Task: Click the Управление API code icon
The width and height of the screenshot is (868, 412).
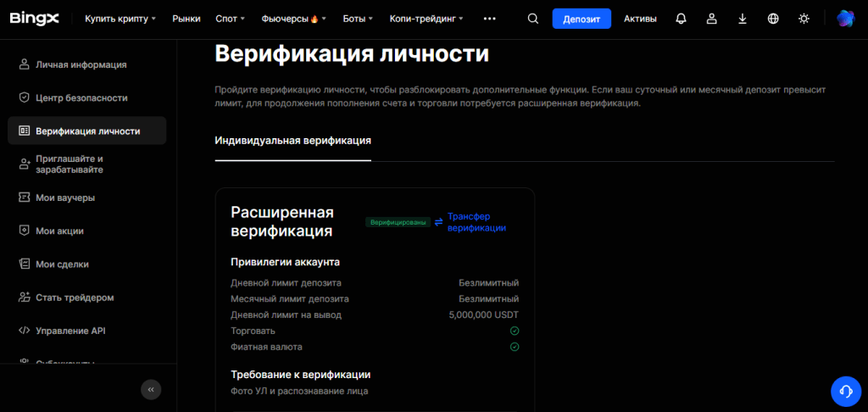Action: point(24,331)
